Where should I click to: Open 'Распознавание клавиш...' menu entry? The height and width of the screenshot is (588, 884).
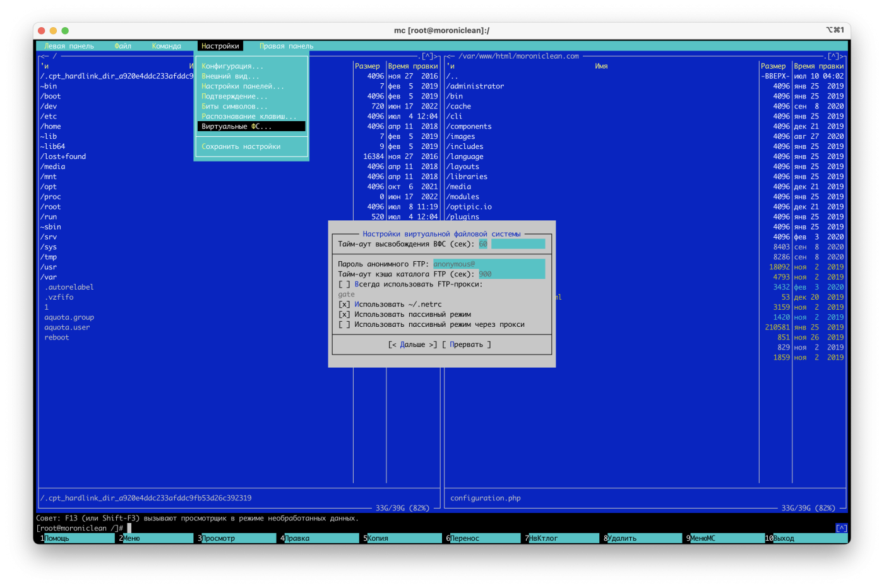point(251,117)
